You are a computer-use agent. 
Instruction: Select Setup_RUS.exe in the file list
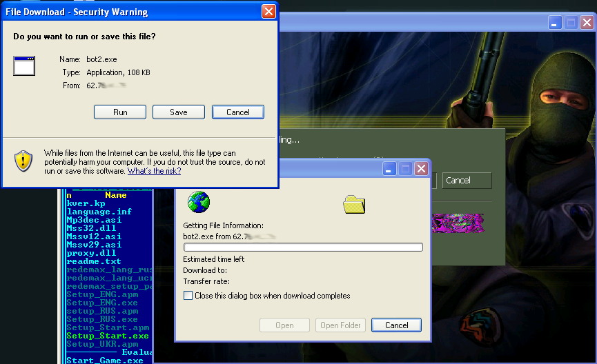[102, 319]
